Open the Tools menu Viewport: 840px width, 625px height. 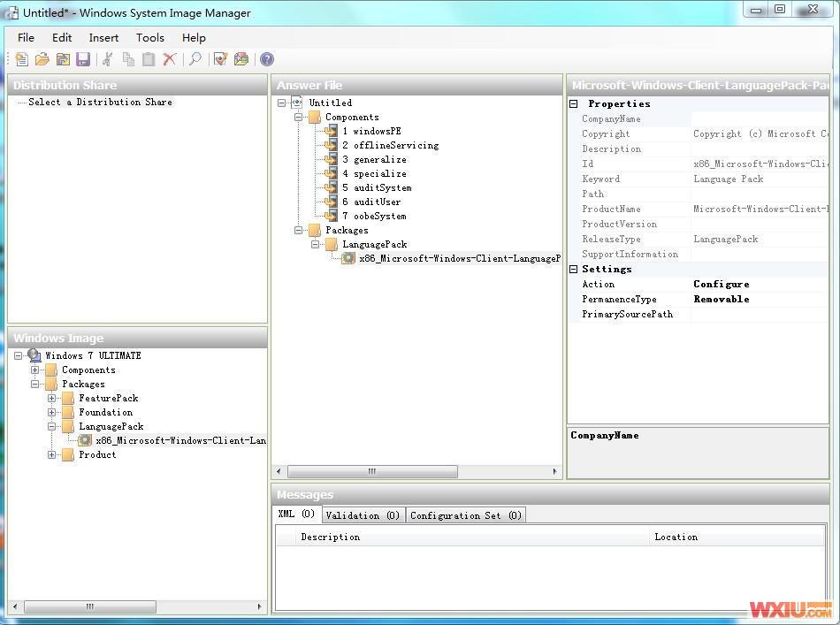[149, 37]
